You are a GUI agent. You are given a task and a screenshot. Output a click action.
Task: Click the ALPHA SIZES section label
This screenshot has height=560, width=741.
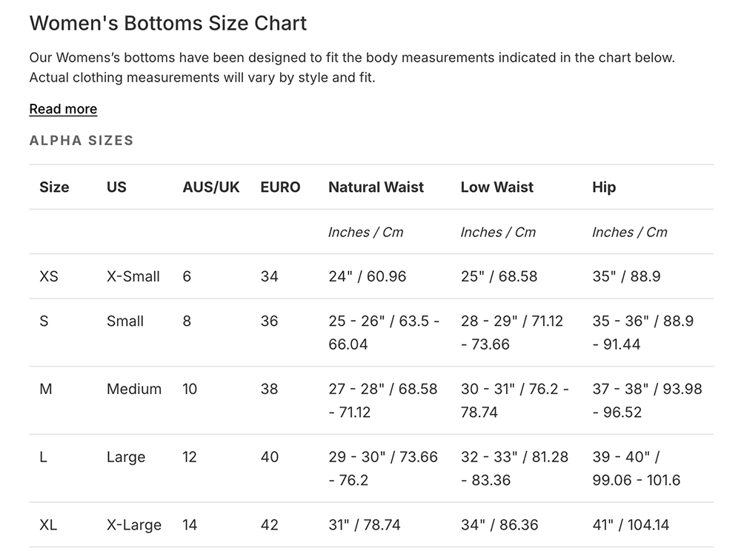click(x=82, y=141)
